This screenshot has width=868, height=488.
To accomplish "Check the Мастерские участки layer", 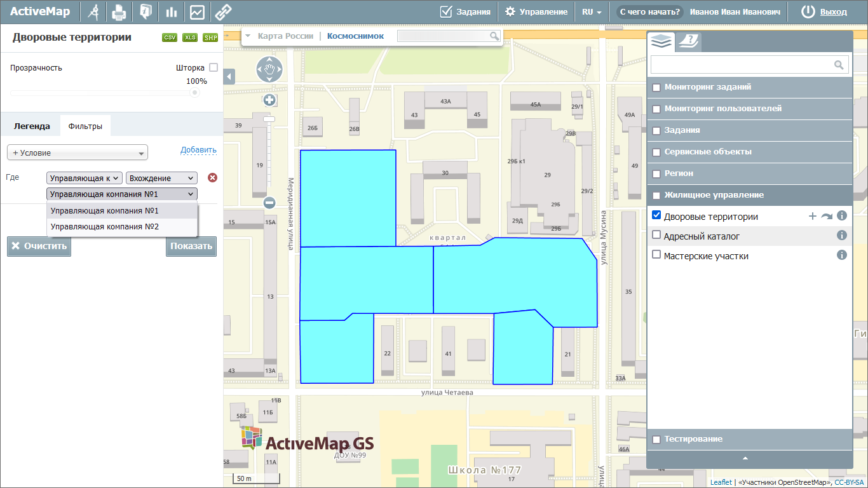I will [x=657, y=255].
